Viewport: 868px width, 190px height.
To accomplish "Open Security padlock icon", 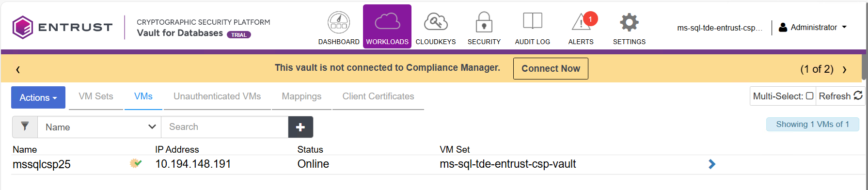I will coord(484,22).
